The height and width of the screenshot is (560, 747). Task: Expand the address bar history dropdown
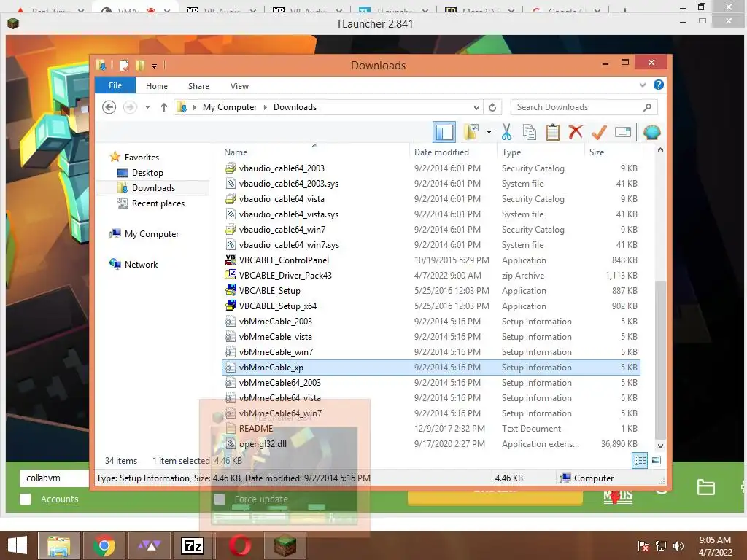click(476, 108)
